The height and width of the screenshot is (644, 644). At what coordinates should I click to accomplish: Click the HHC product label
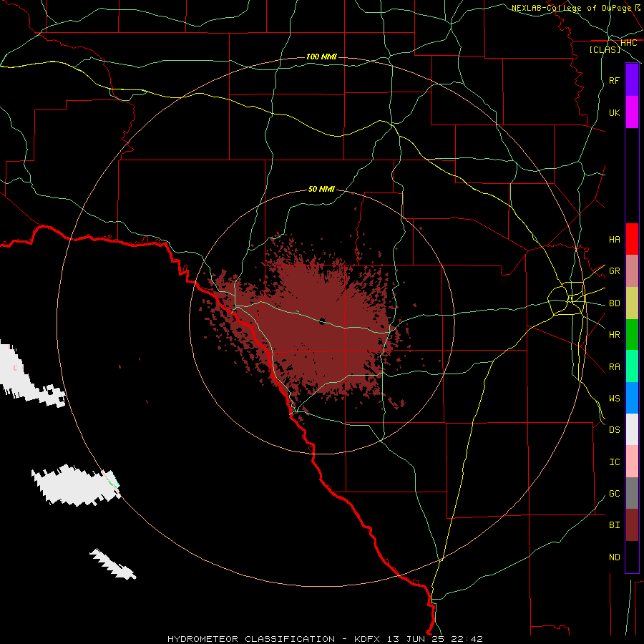(628, 43)
